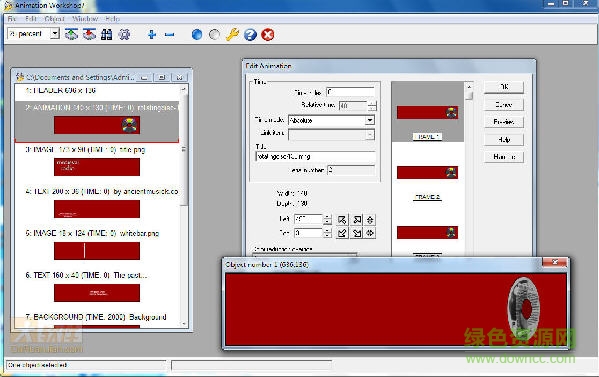Click the blue question mark help icon

point(250,34)
